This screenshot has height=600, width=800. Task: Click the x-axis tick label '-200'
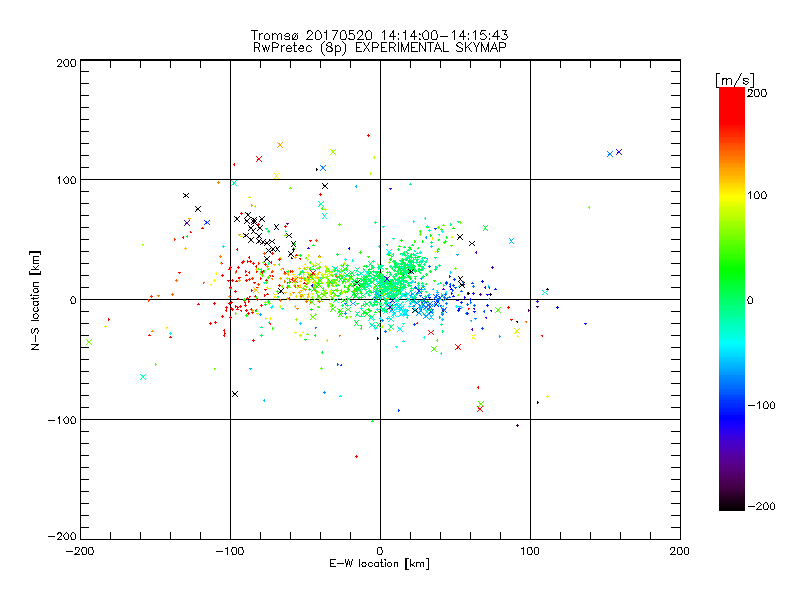pyautogui.click(x=80, y=551)
